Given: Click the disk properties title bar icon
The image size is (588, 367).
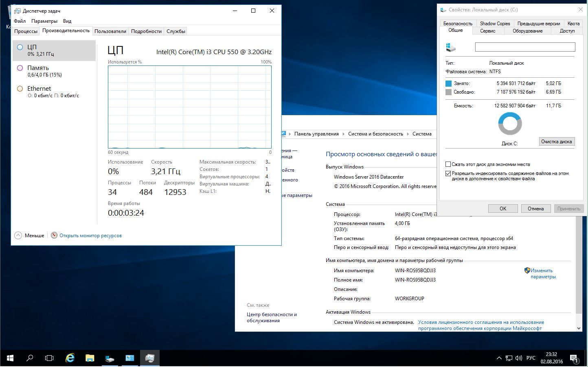Looking at the screenshot, I should pos(443,10).
